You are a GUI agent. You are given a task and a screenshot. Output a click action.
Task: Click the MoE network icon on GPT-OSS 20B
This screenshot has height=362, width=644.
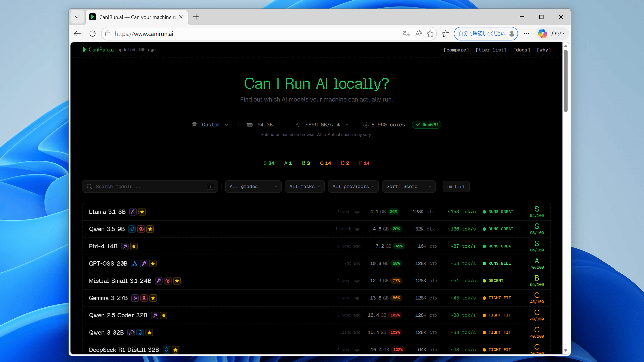(135, 264)
